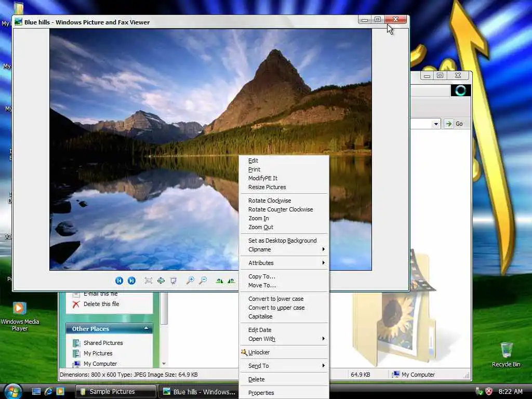Choose Edit from context menu

pyautogui.click(x=284, y=161)
